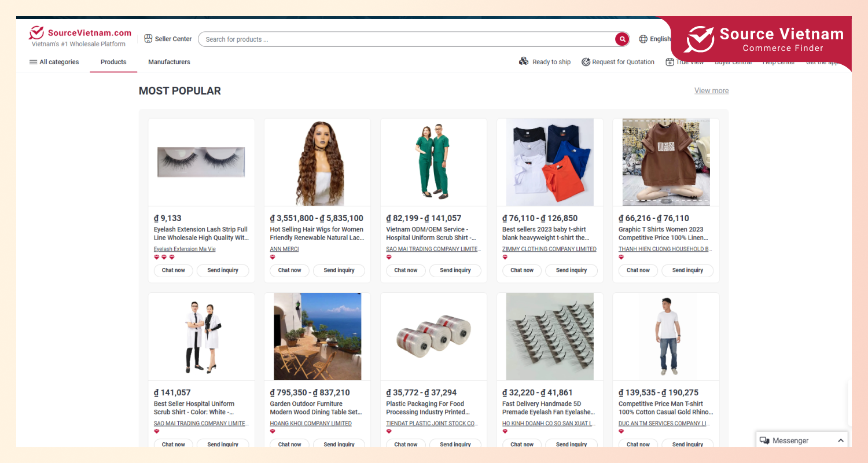
Task: Click the True View camera icon
Action: pyautogui.click(x=670, y=62)
